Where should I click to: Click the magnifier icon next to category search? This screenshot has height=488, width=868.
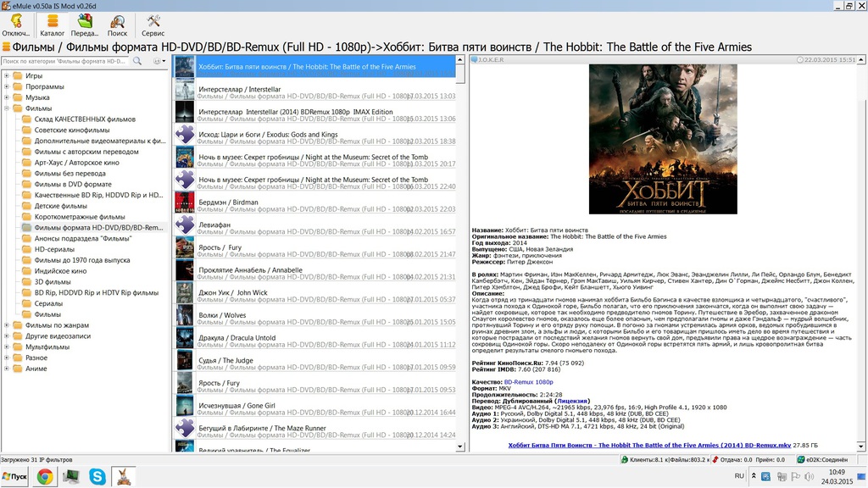(136, 61)
